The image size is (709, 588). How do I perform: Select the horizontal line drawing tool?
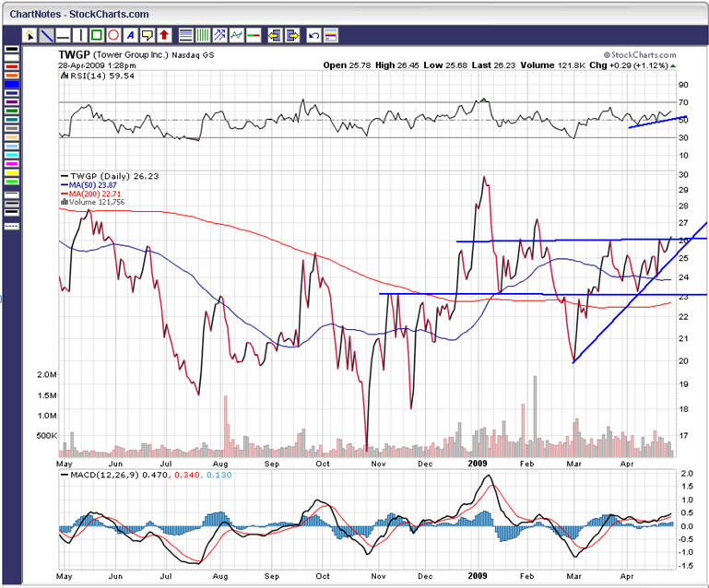(x=63, y=35)
